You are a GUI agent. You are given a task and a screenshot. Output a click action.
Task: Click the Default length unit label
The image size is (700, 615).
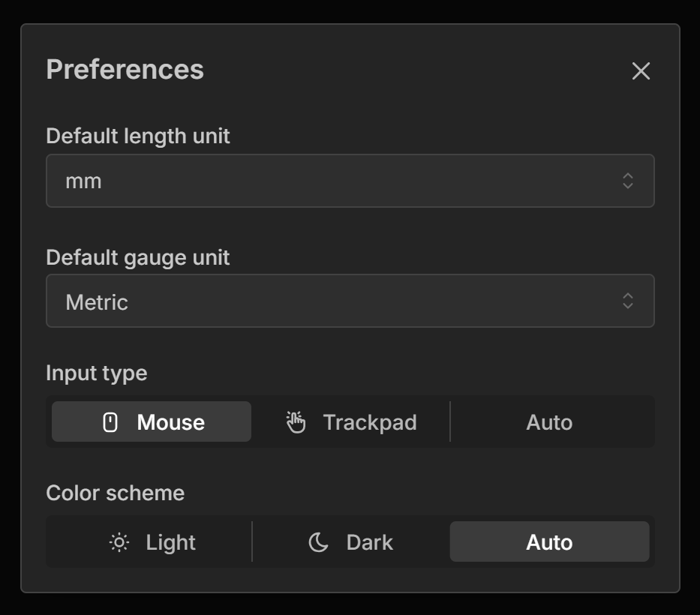[x=138, y=136]
